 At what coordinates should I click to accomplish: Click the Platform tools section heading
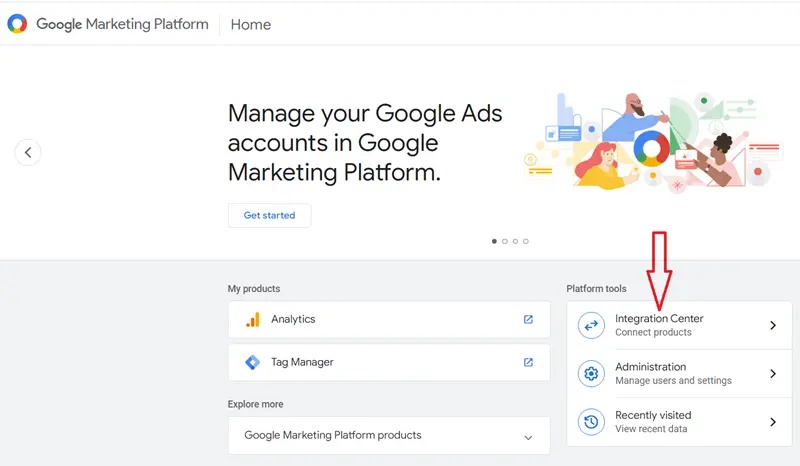pyautogui.click(x=596, y=288)
